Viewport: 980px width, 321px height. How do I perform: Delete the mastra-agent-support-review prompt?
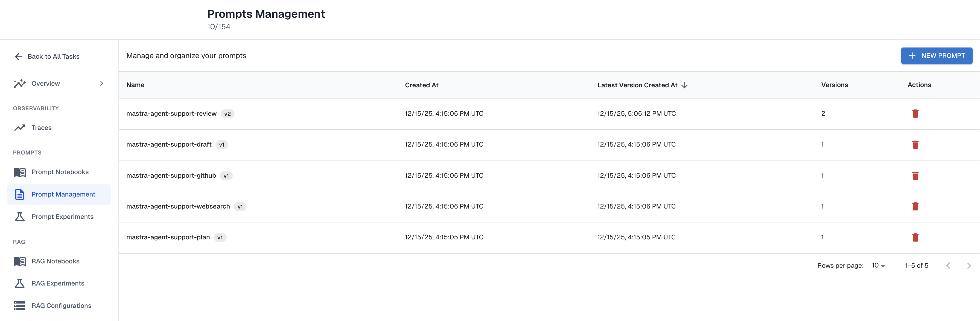coord(915,114)
